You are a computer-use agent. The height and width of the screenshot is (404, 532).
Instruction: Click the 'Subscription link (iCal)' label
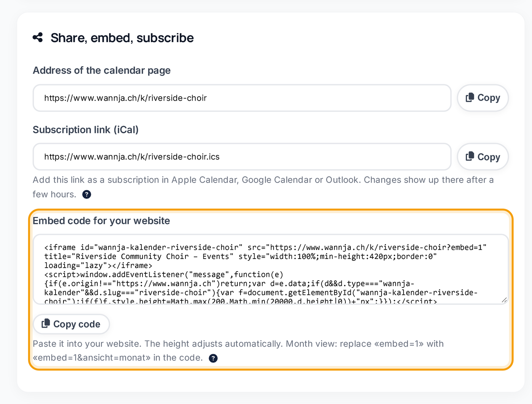pos(85,130)
